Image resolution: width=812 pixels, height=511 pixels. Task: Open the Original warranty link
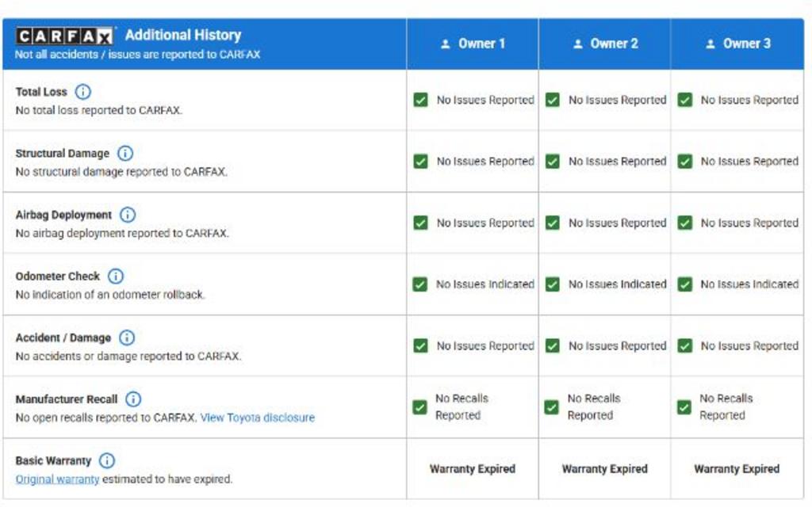coord(57,479)
